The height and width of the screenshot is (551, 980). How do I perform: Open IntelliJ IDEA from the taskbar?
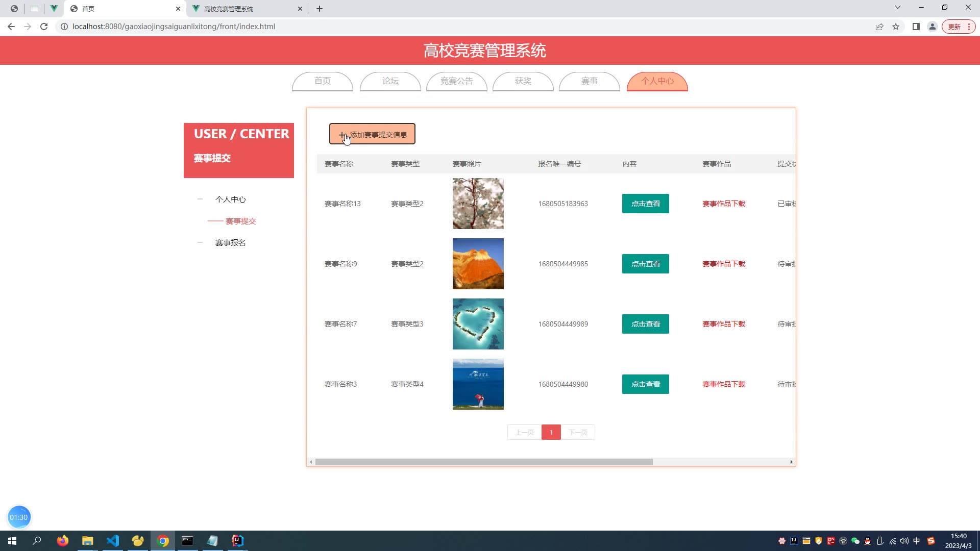pyautogui.click(x=238, y=541)
